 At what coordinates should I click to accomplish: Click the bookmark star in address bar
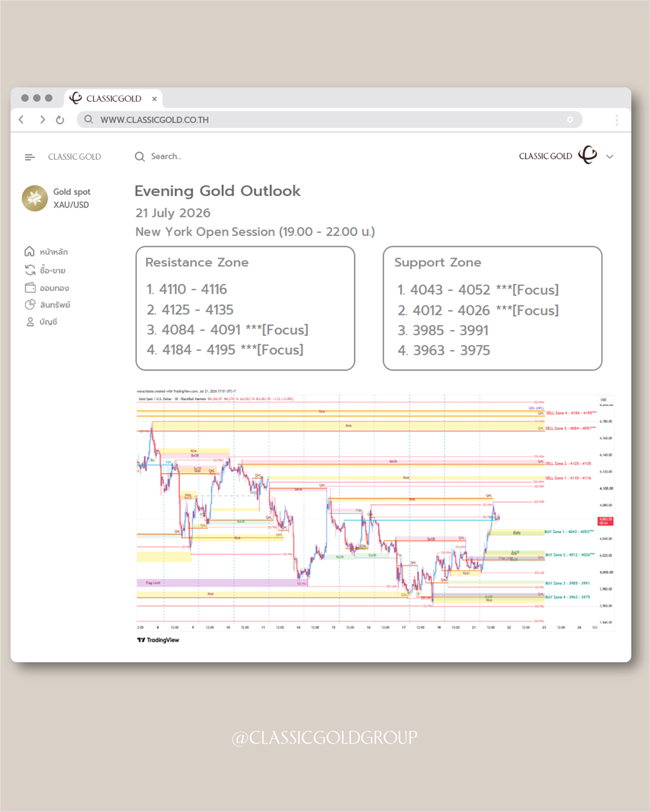570,119
